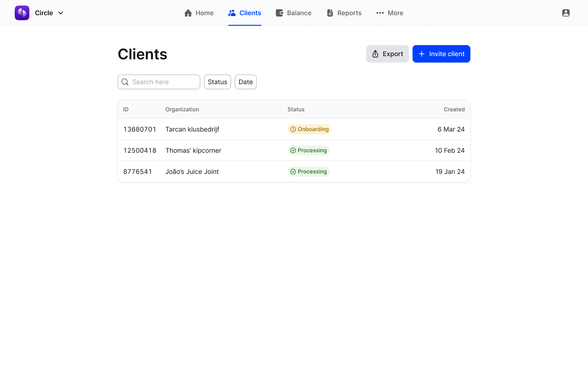The image size is (588, 368).
Task: Sort by the ID column header
Action: pos(126,109)
